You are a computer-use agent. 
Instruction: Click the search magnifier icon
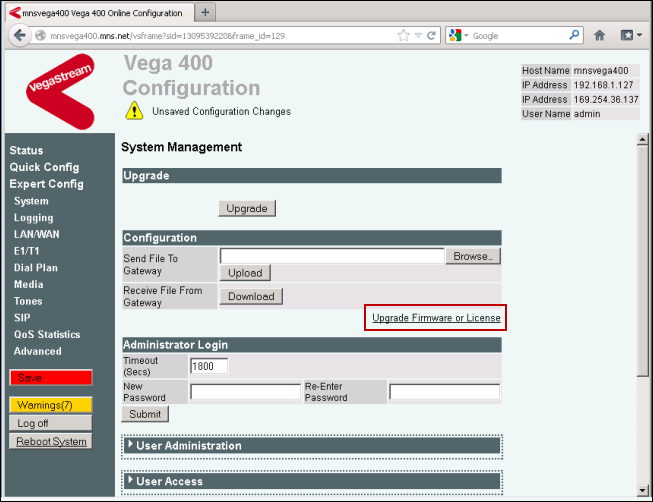coord(575,35)
